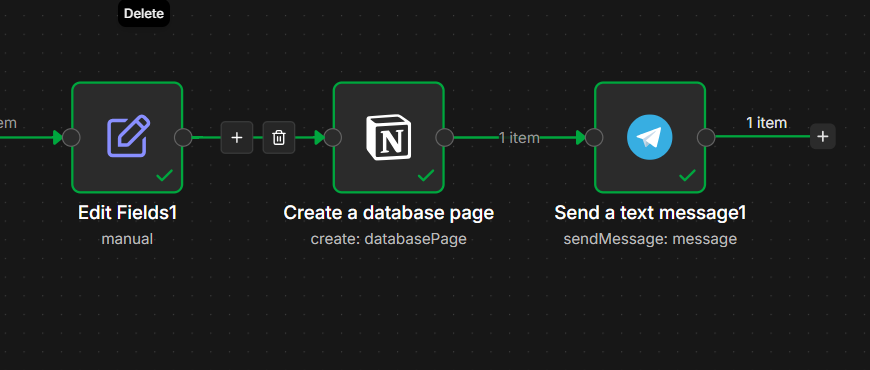This screenshot has width=870, height=370.
Task: Select the 'Edit Fields1' label
Action: point(128,213)
